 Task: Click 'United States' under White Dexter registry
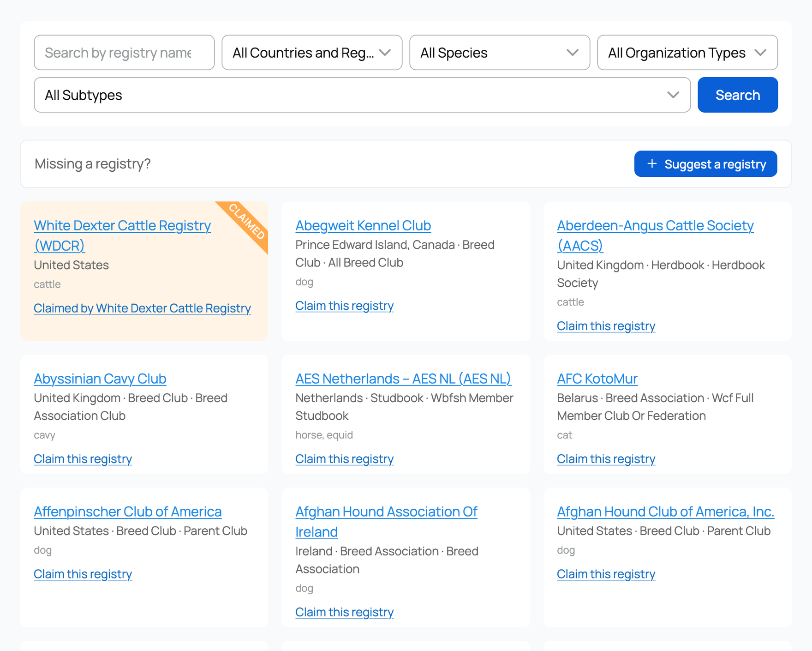71,265
